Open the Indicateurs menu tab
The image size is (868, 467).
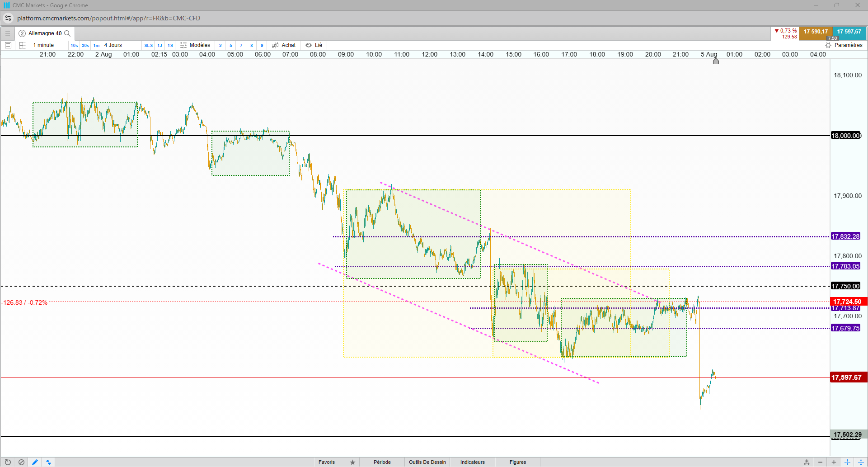coord(473,462)
